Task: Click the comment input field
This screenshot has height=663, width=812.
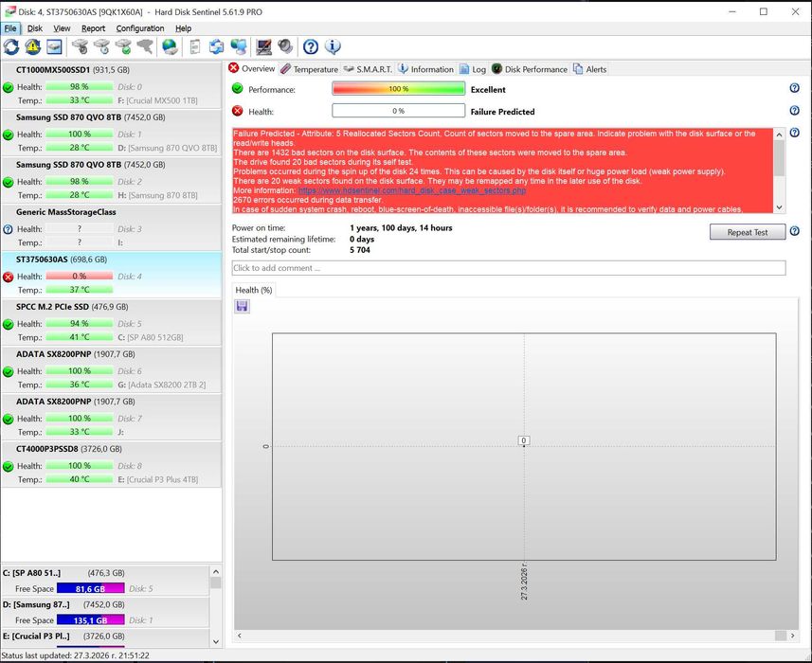Action: (508, 268)
